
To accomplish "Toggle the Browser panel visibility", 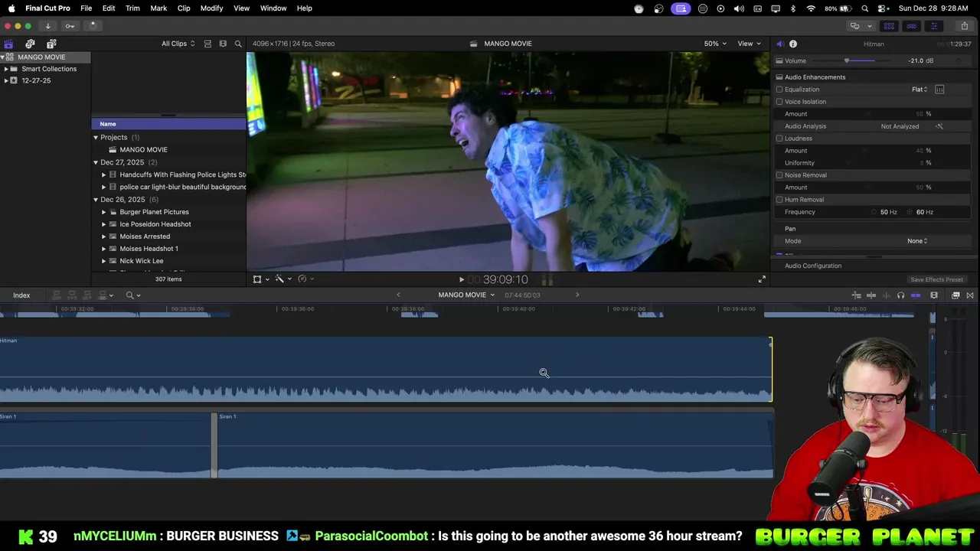I will pyautogui.click(x=889, y=26).
